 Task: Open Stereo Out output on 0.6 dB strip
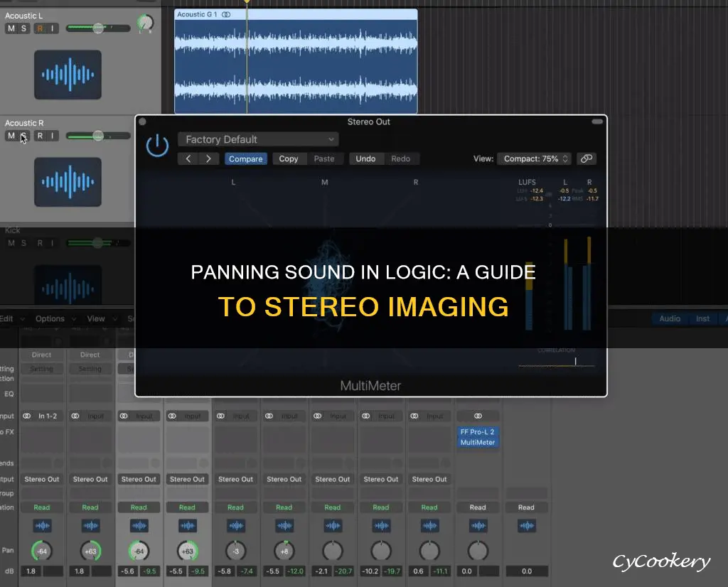pos(429,480)
